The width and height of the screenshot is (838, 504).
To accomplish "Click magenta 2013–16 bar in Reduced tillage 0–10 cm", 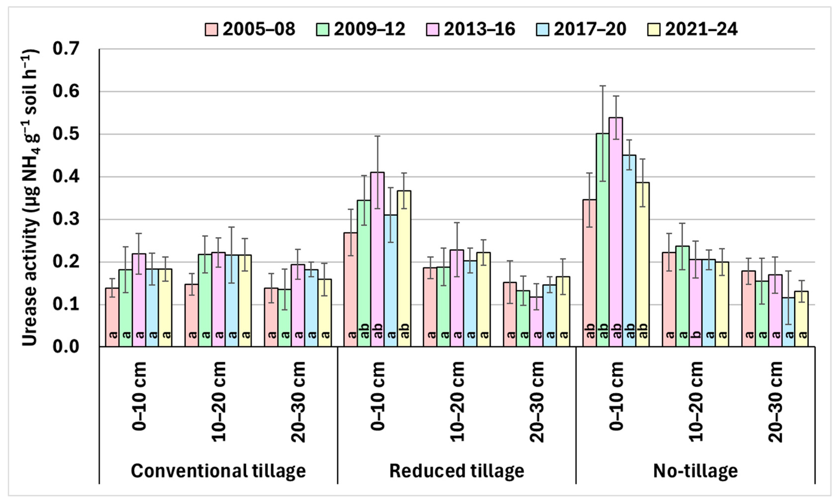I will (x=377, y=259).
